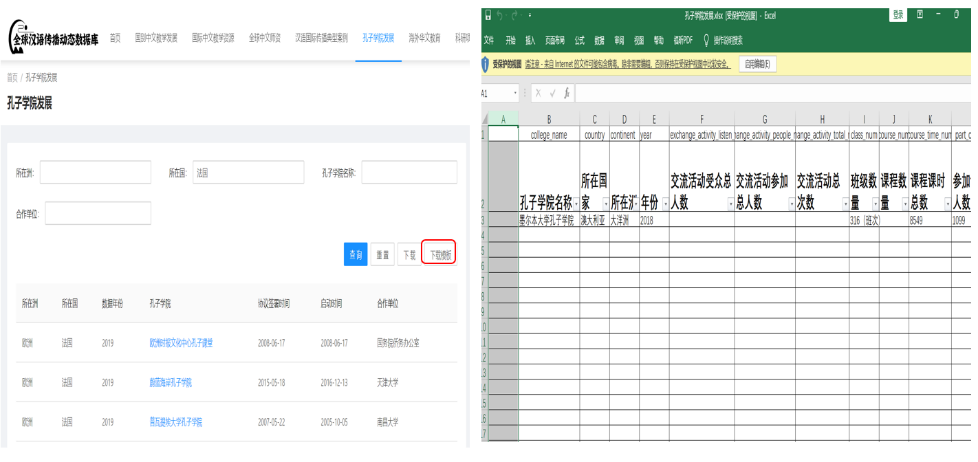The height and width of the screenshot is (462, 978).
Task: Click the select-all corner of the spreadsheet
Action: coord(484,120)
